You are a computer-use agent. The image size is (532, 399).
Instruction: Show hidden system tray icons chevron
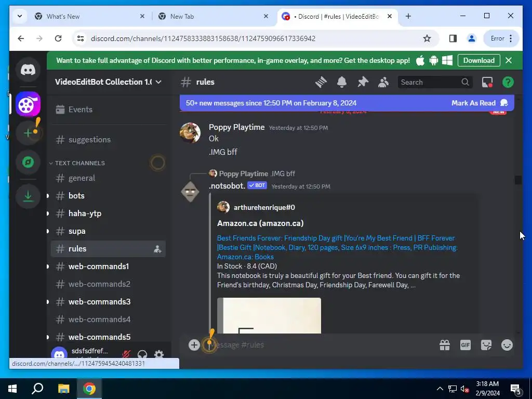tap(440, 389)
